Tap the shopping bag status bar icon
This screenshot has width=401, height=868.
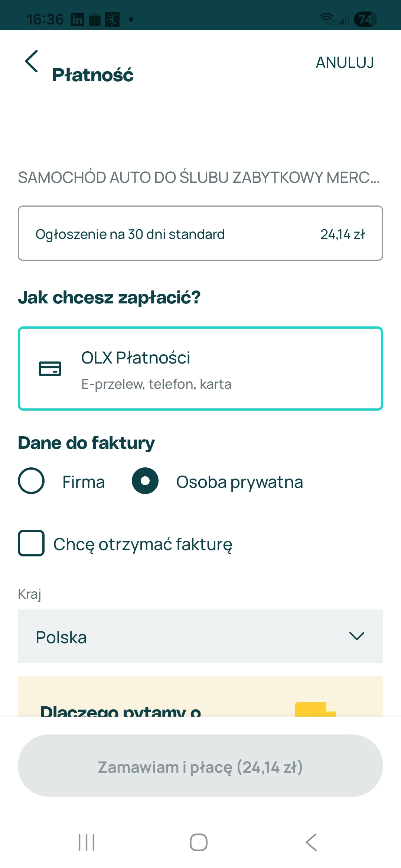(95, 19)
